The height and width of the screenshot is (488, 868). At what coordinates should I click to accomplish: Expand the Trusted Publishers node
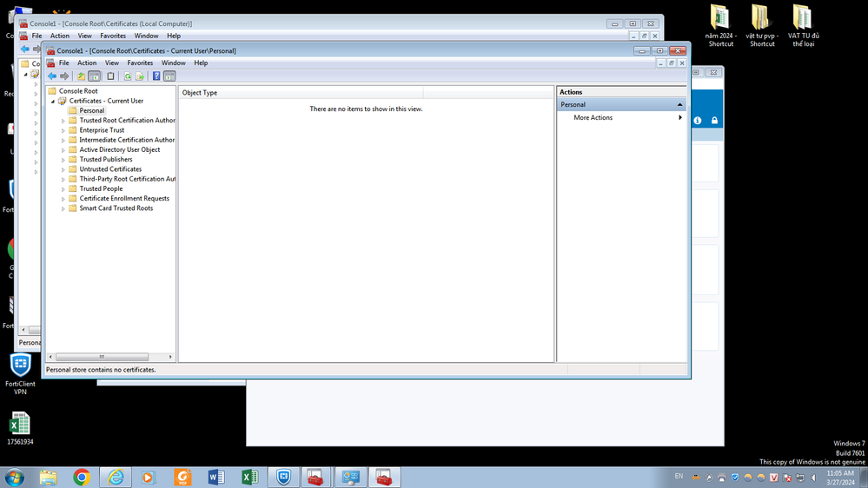(x=63, y=160)
